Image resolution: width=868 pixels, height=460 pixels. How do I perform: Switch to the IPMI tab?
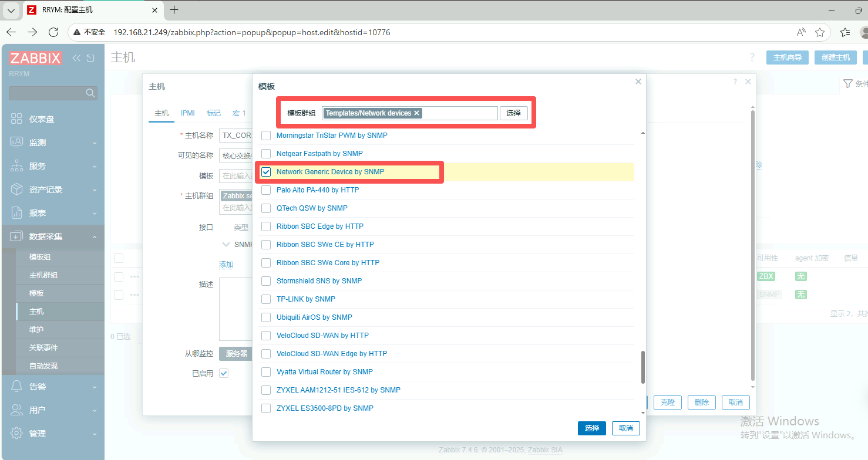click(187, 113)
